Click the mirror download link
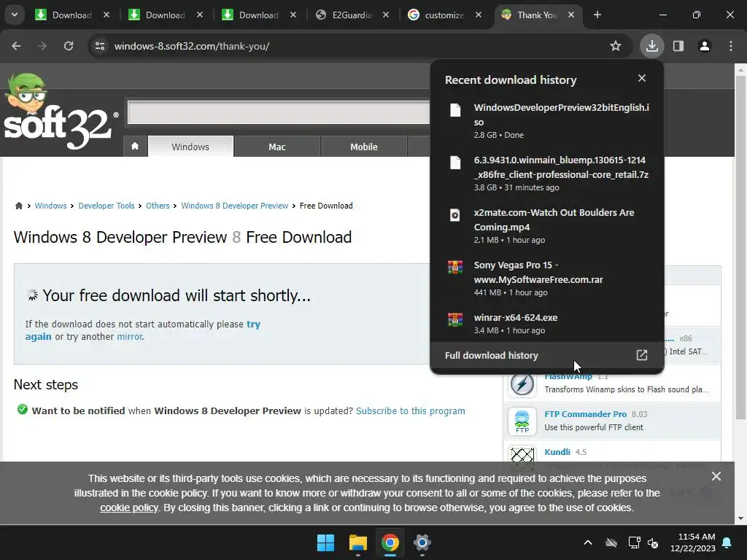747x560 pixels. click(x=130, y=337)
